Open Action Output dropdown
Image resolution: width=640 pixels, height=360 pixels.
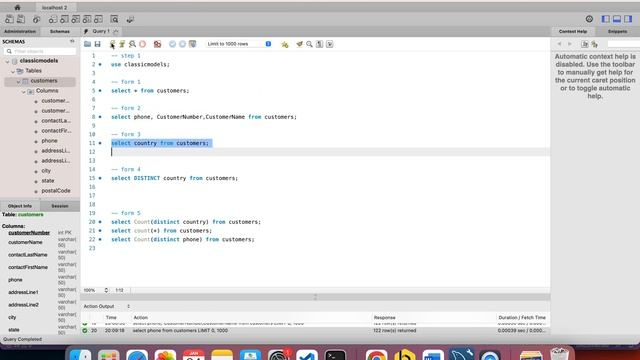tap(107, 306)
